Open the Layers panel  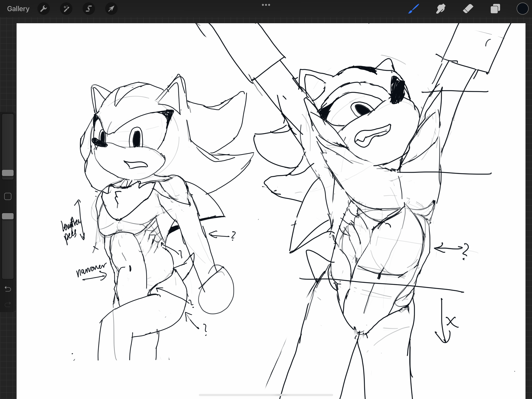coord(495,9)
